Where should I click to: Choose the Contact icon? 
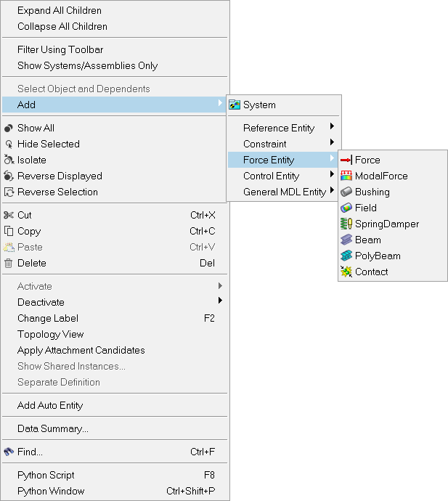[346, 272]
